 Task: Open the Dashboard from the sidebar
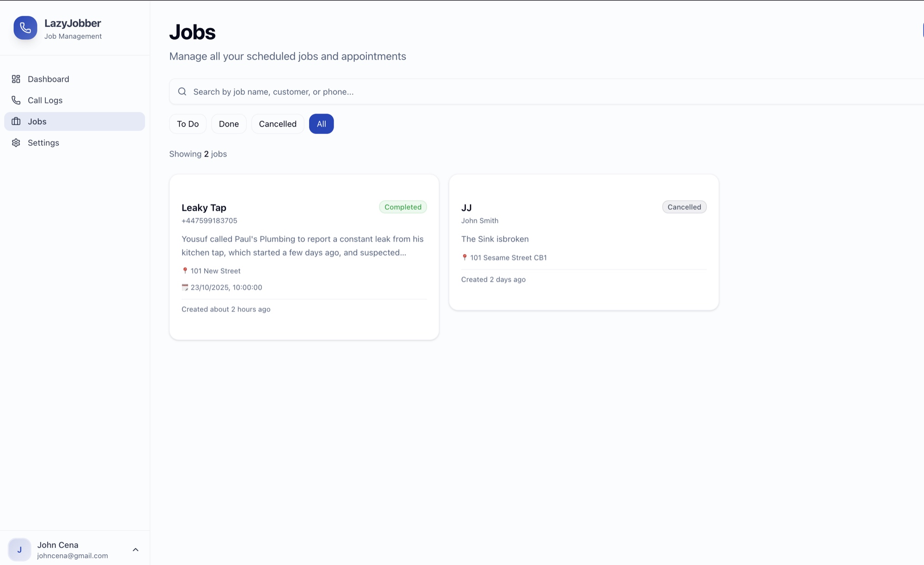[x=48, y=79]
